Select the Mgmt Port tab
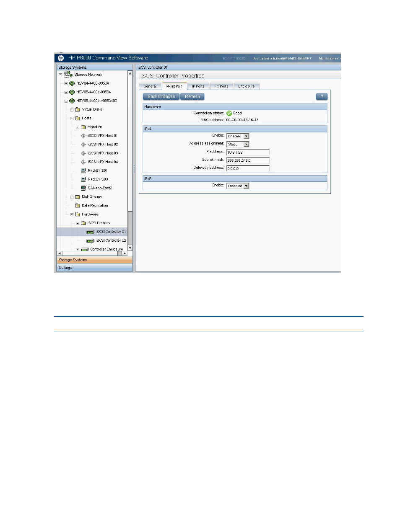The width and height of the screenshot is (400, 532). pyautogui.click(x=174, y=86)
